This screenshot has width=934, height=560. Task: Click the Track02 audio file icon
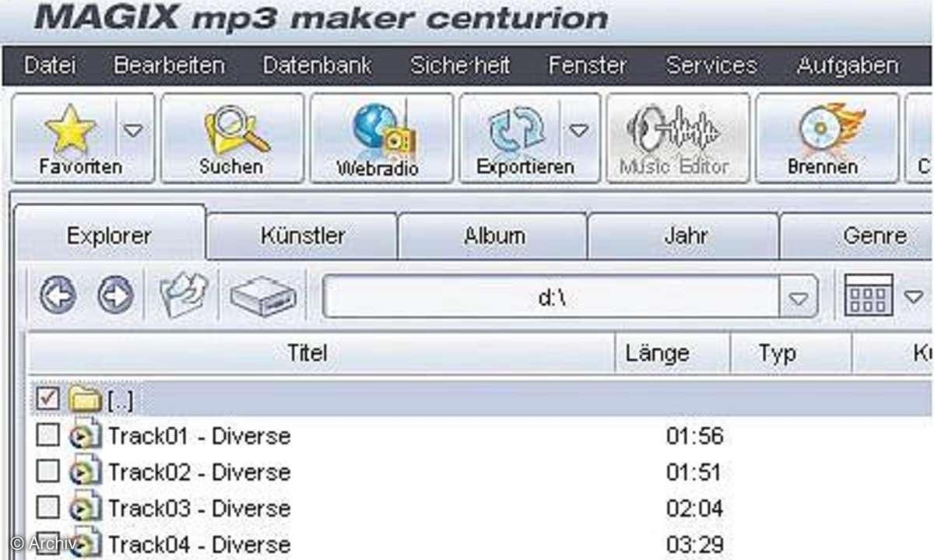(x=85, y=472)
